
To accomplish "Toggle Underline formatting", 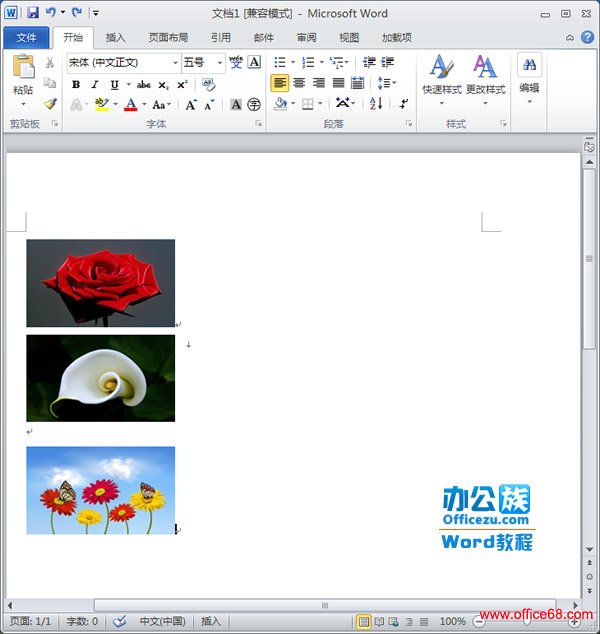I will click(114, 85).
